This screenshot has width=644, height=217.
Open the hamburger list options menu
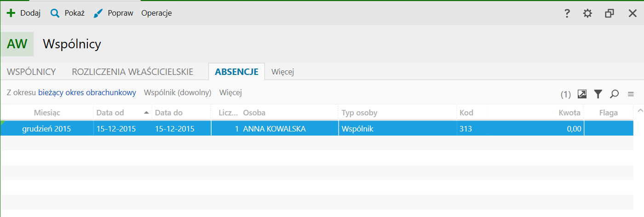pos(631,94)
